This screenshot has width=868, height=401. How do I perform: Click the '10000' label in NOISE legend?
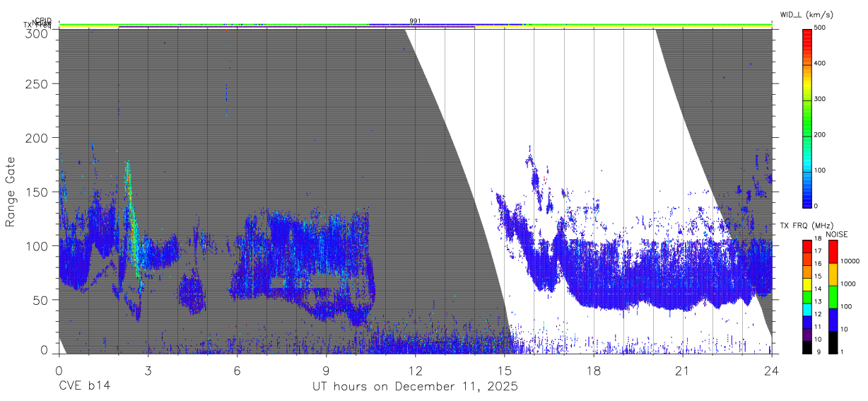[850, 261]
